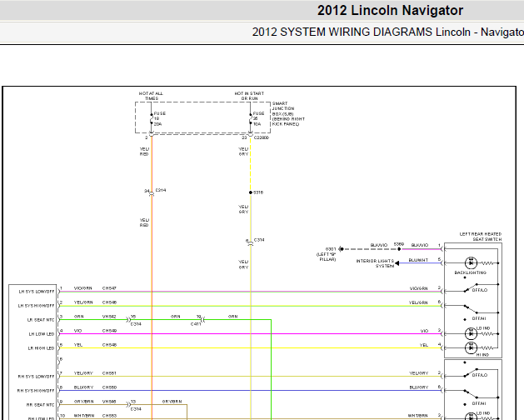This screenshot has height=420, width=524.
Task: Click the Fuse 19 20A label
Action: [x=159, y=118]
